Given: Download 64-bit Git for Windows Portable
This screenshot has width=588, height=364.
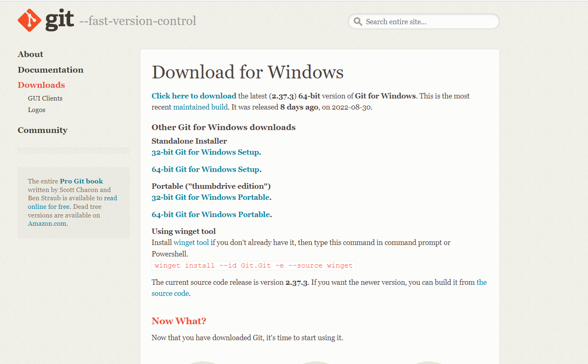Looking at the screenshot, I should (211, 215).
